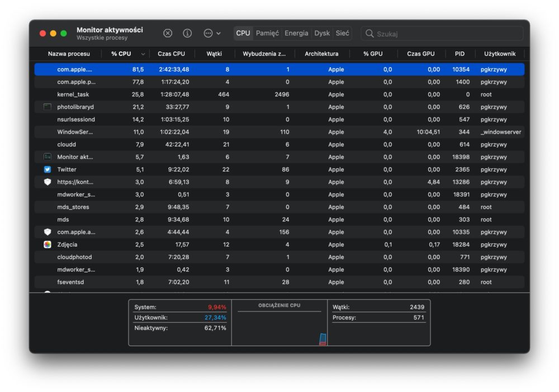Click the Nieaktywny 62,71% value

pos(215,328)
